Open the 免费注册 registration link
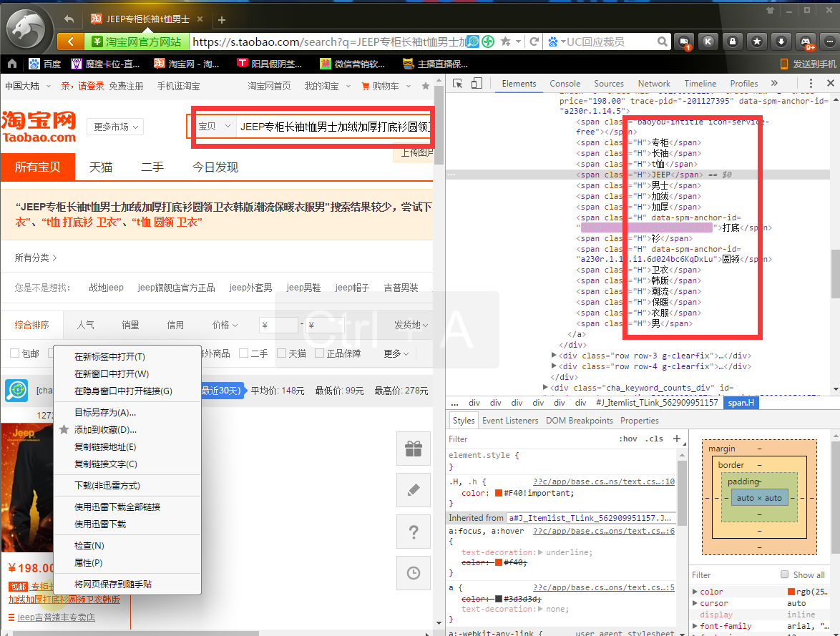 point(126,87)
